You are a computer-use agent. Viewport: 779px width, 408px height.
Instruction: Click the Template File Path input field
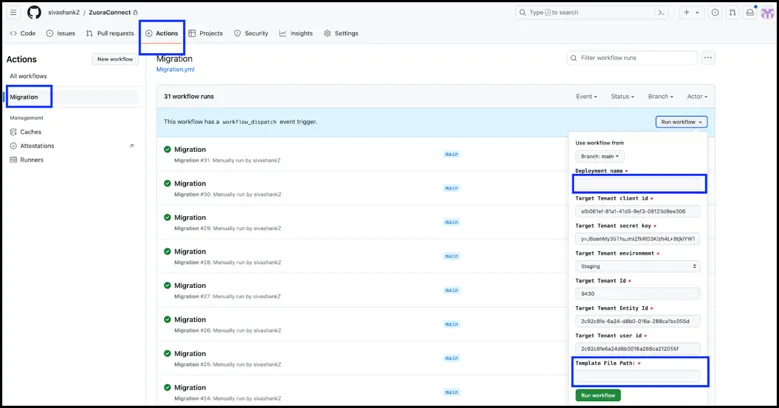pos(638,376)
